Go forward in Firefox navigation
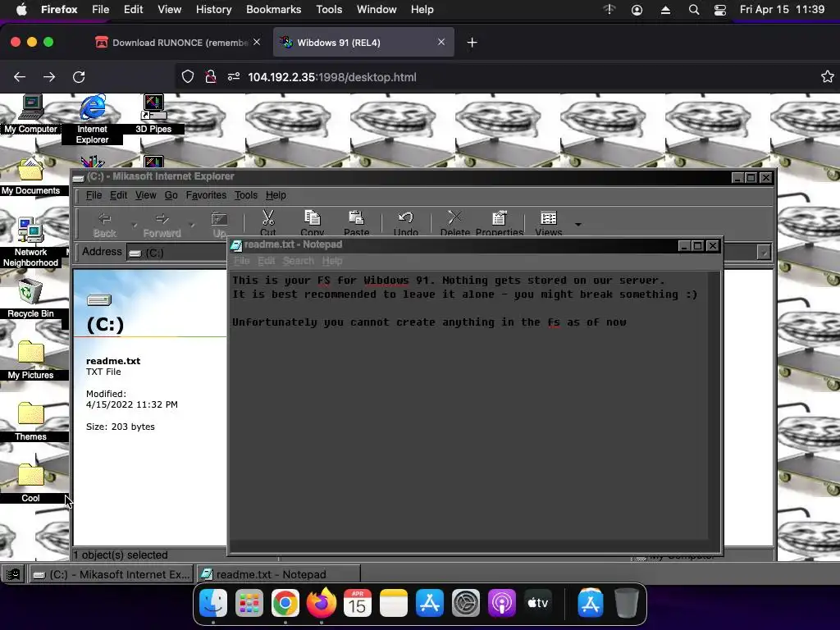This screenshot has width=840, height=630. click(x=49, y=77)
